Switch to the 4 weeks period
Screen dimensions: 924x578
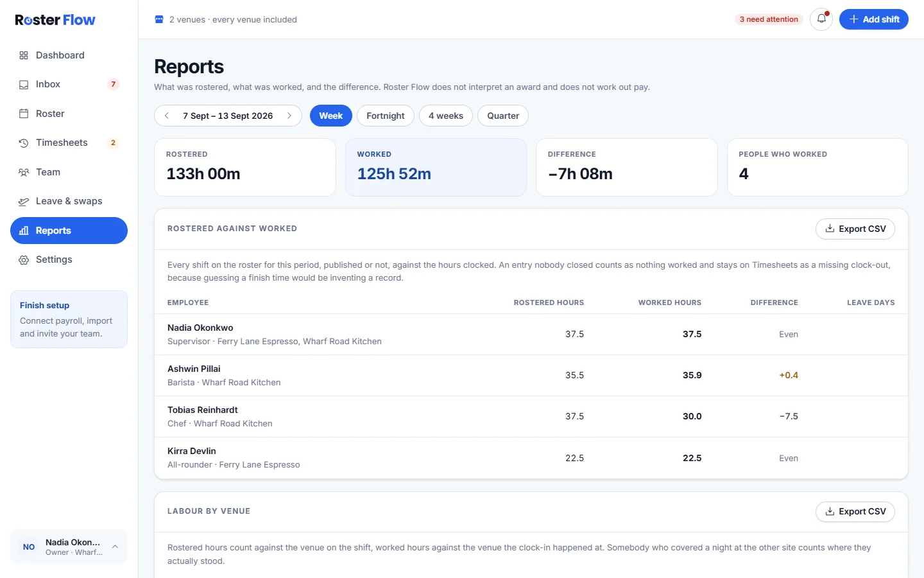[x=446, y=116]
